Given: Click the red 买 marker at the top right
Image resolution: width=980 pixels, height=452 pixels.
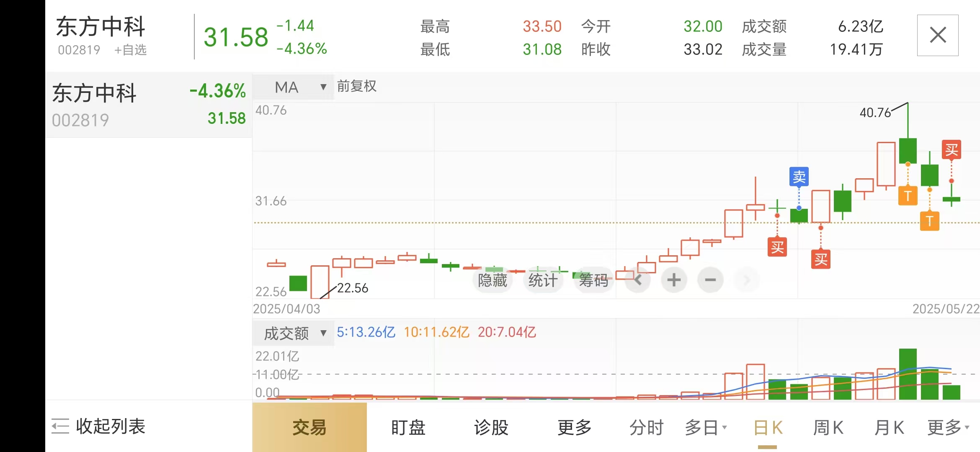Looking at the screenshot, I should [952, 150].
